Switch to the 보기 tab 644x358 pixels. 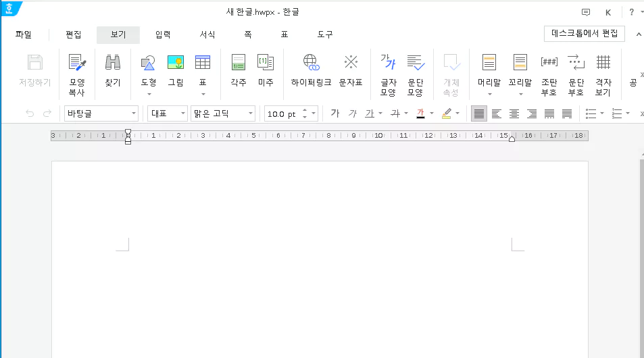pos(118,35)
